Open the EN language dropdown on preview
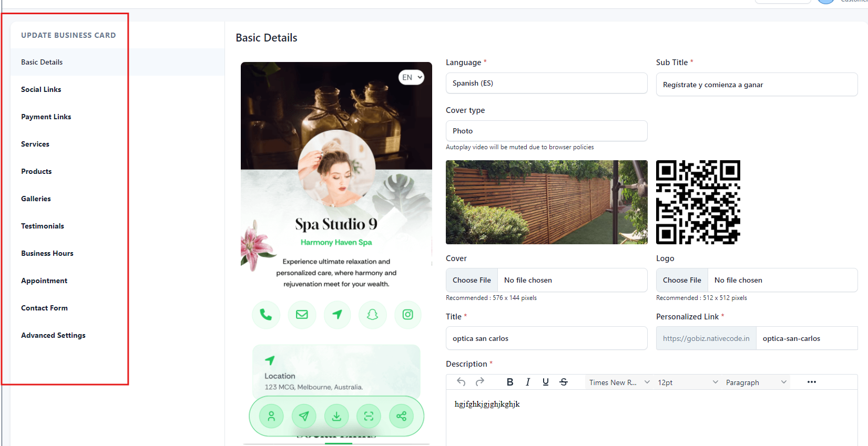 pyautogui.click(x=412, y=77)
